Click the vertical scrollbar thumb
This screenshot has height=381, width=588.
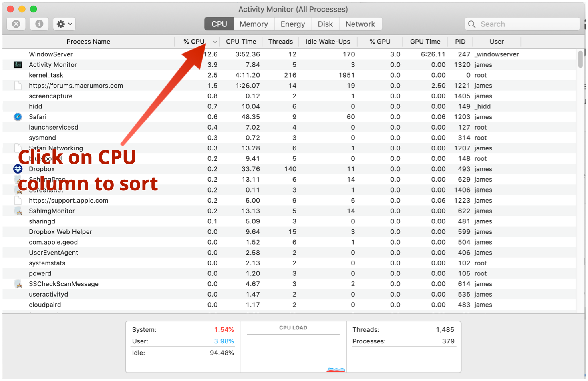click(580, 59)
